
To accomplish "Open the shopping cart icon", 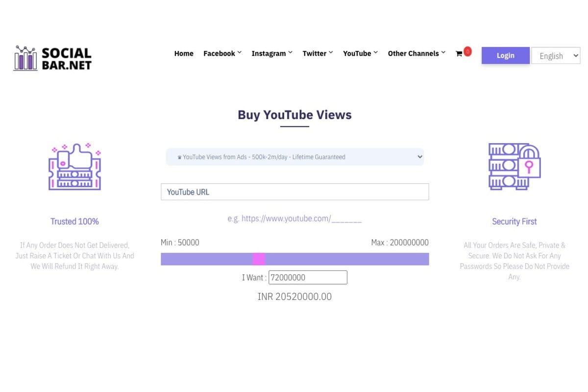I will pos(459,54).
